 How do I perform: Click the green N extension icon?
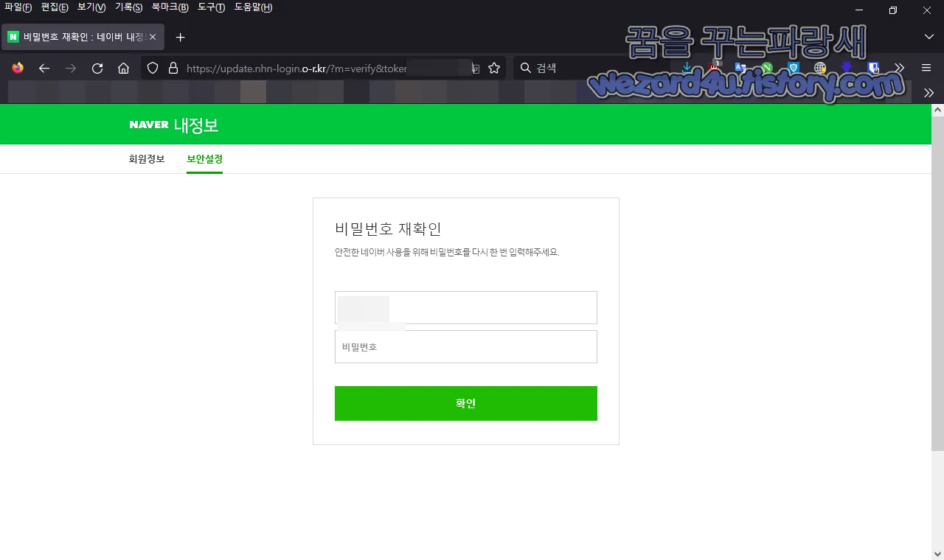pyautogui.click(x=766, y=68)
